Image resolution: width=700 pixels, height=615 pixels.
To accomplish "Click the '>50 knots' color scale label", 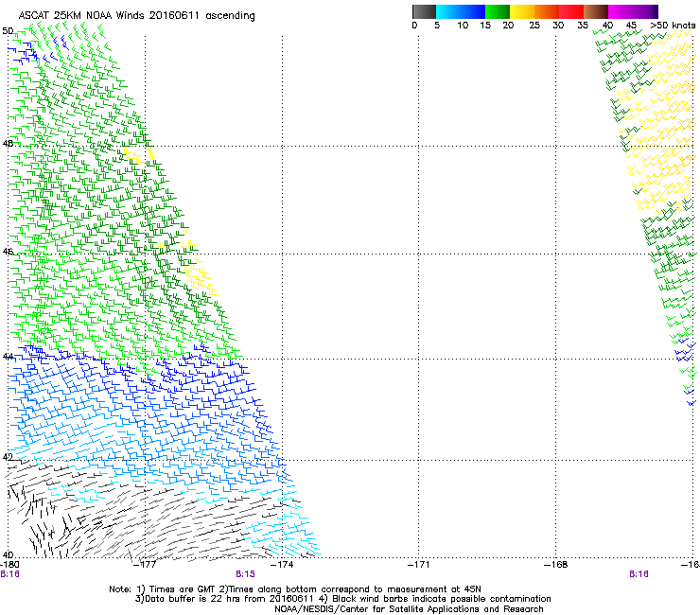I will click(x=673, y=26).
